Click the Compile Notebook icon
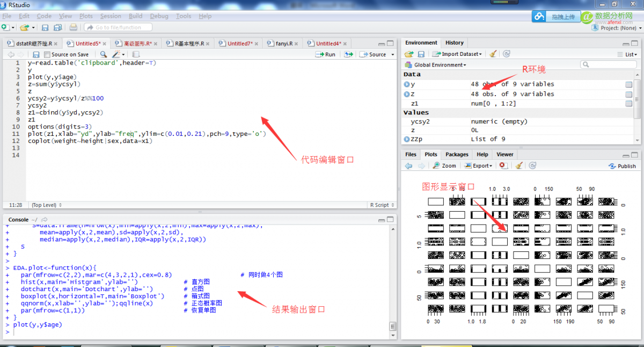The image size is (644, 347). (136, 54)
